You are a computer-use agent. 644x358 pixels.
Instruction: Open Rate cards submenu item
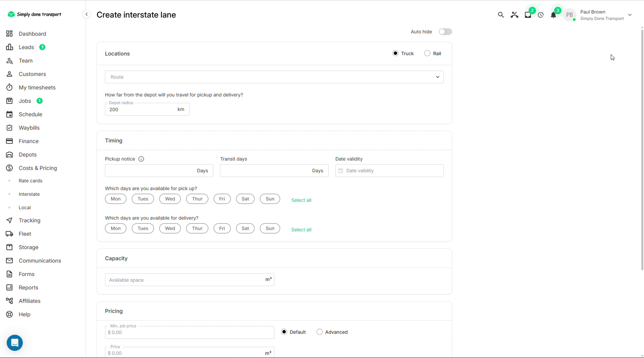coord(31,181)
